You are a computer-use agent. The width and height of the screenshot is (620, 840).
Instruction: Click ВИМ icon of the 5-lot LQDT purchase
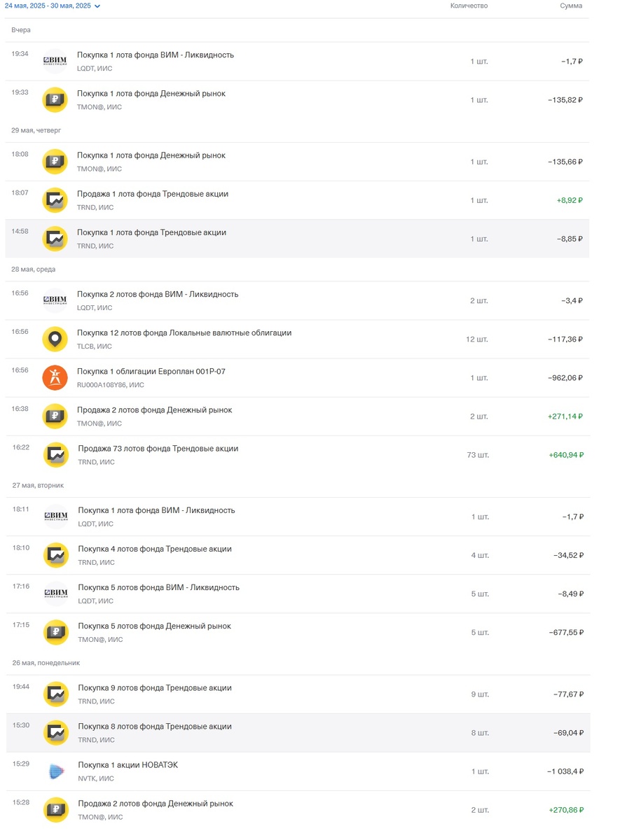[56, 594]
